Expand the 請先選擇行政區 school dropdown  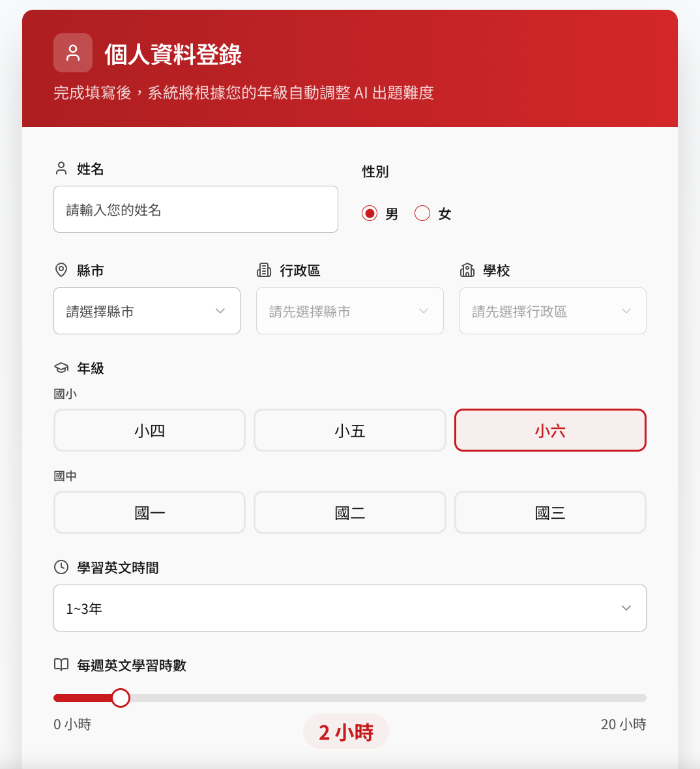click(553, 311)
